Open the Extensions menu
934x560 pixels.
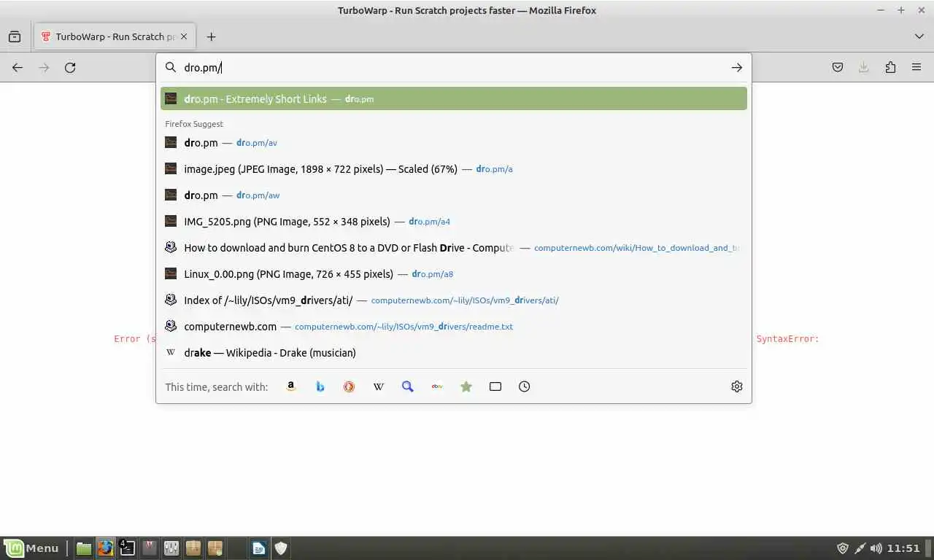[x=890, y=67]
